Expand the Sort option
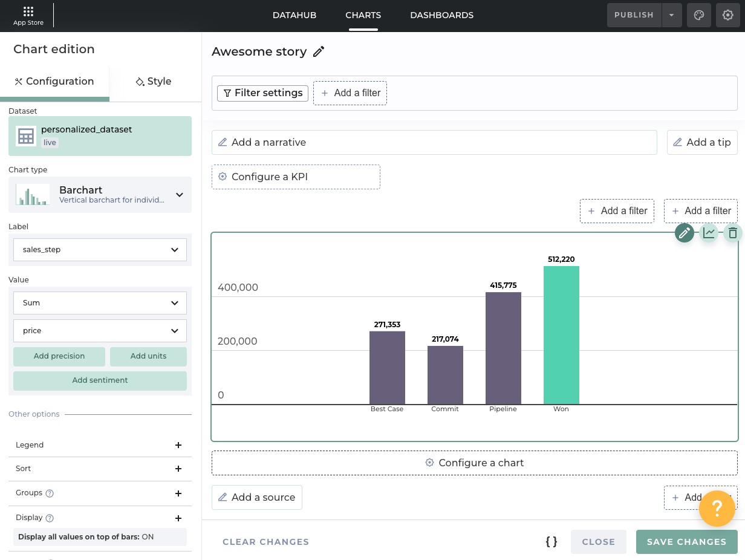 pos(178,469)
